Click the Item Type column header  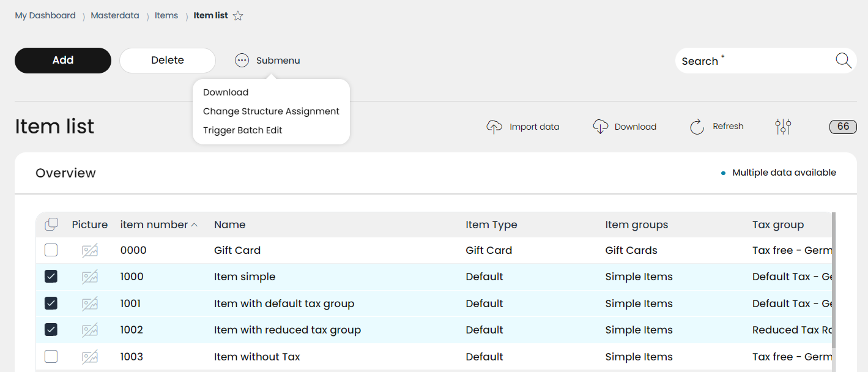pyautogui.click(x=491, y=225)
